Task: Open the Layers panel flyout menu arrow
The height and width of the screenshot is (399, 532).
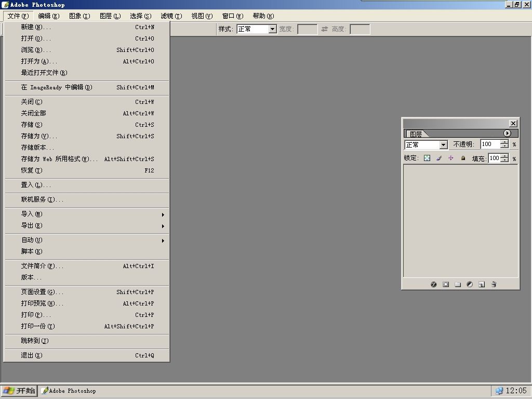Action: [x=507, y=134]
